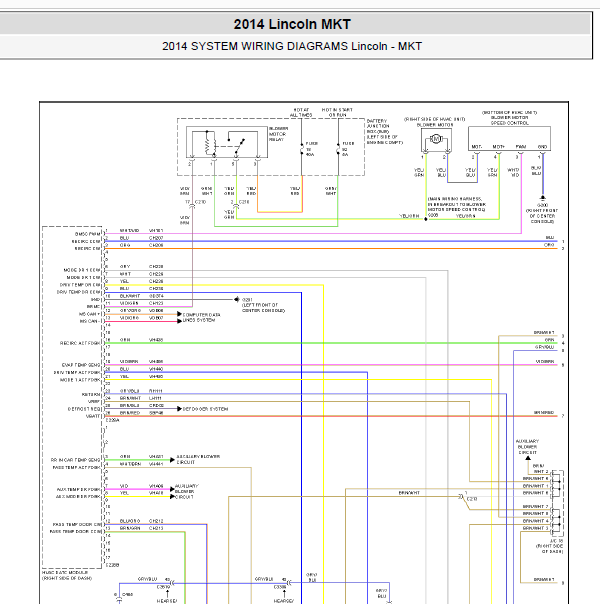Click the "MS CAN -" pin label

coord(90,321)
